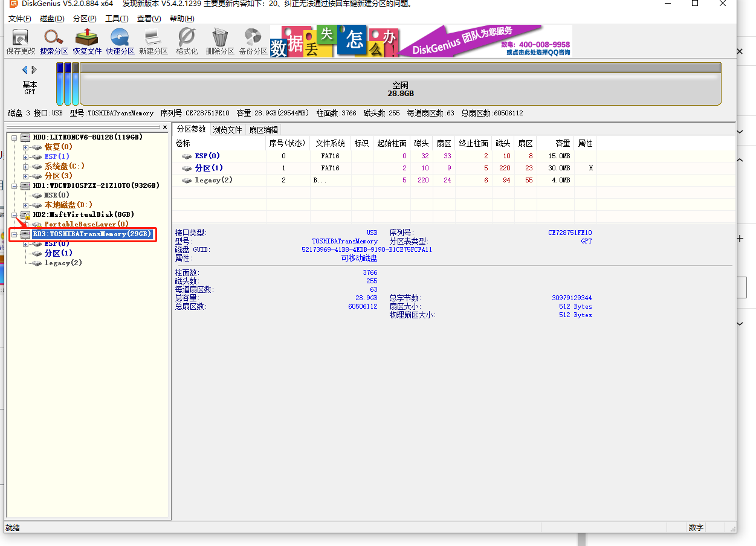
Task: Expand the 系统盘(C:) tree node
Action: 25,166
